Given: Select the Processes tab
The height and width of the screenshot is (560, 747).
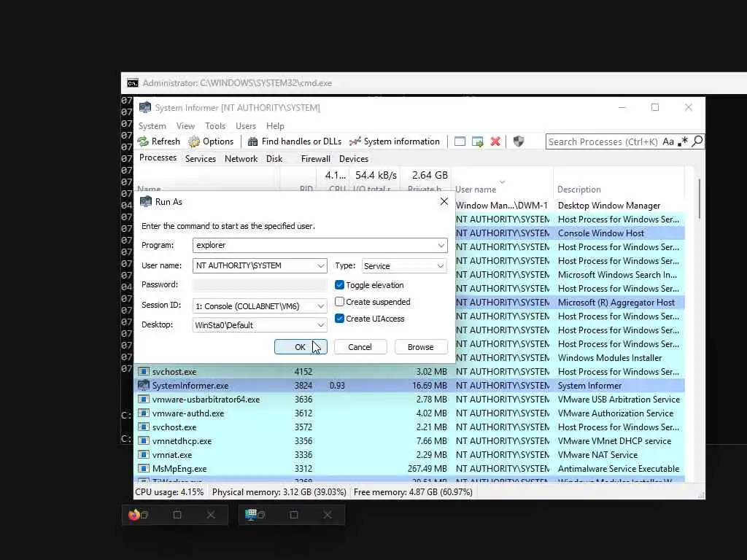Looking at the screenshot, I should (x=158, y=157).
